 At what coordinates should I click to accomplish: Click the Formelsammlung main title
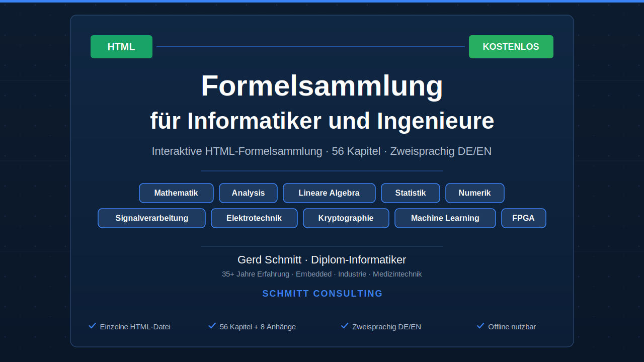pos(321,85)
